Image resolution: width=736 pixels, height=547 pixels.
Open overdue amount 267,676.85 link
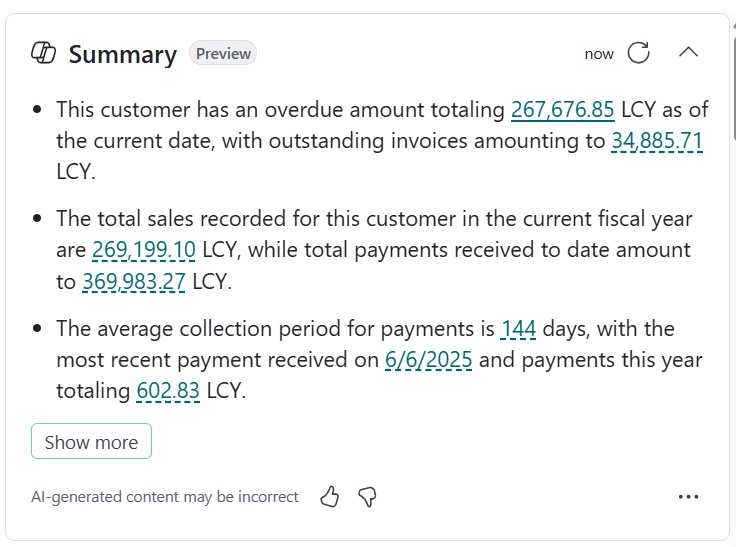(562, 110)
